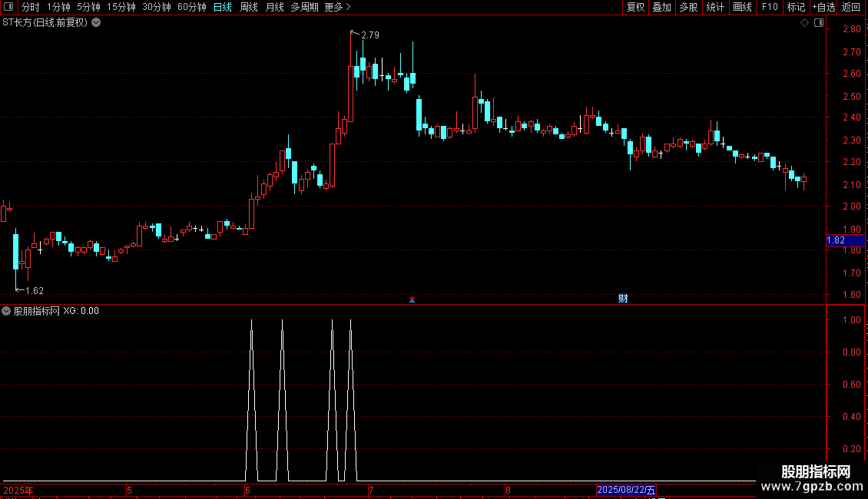Click the 2.80 price axis label

[851, 28]
